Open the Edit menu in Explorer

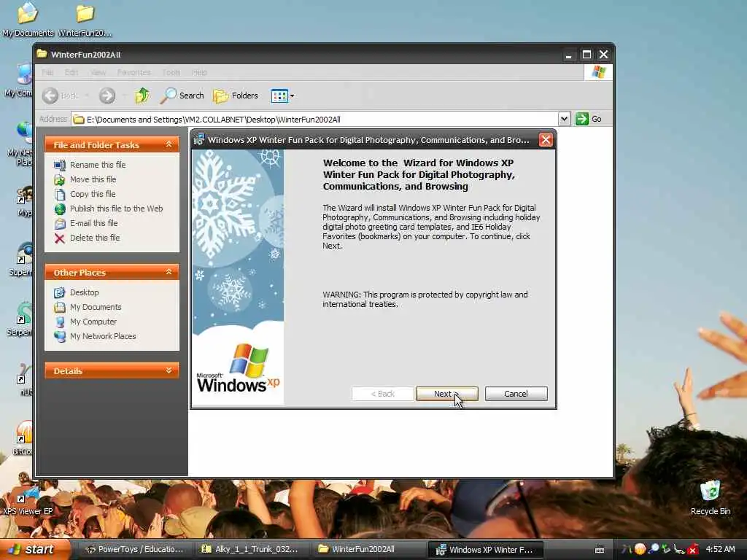click(71, 72)
